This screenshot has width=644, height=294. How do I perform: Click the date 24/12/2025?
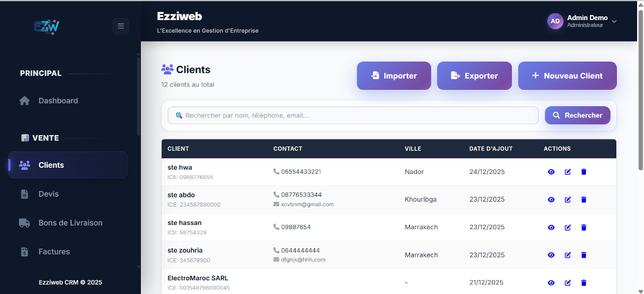click(x=487, y=171)
